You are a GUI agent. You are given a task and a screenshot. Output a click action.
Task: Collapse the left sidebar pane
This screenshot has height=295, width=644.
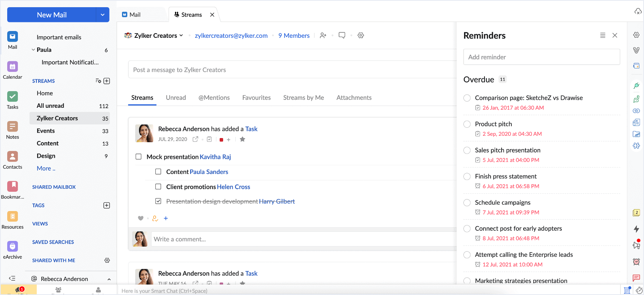[x=12, y=278]
